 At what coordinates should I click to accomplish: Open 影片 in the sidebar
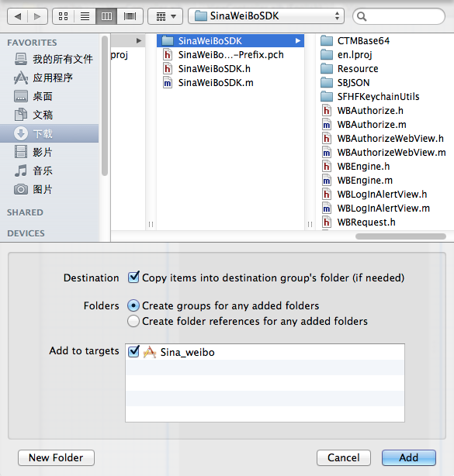pyautogui.click(x=49, y=152)
